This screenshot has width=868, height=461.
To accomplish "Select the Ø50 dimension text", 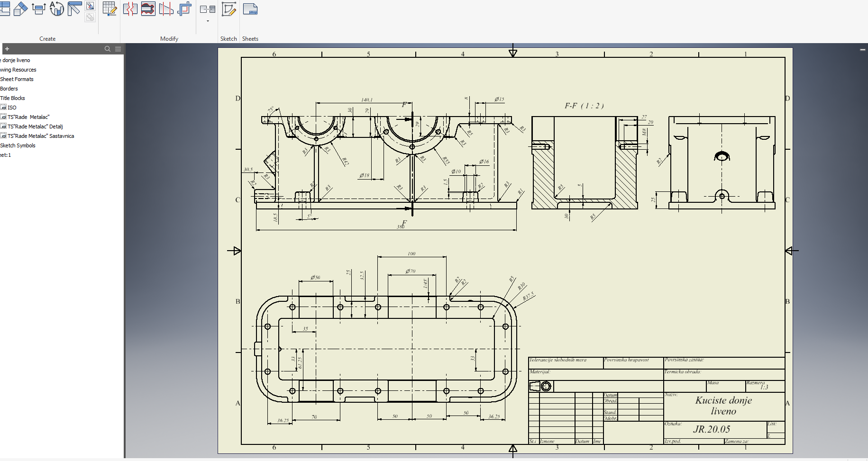I will point(315,278).
